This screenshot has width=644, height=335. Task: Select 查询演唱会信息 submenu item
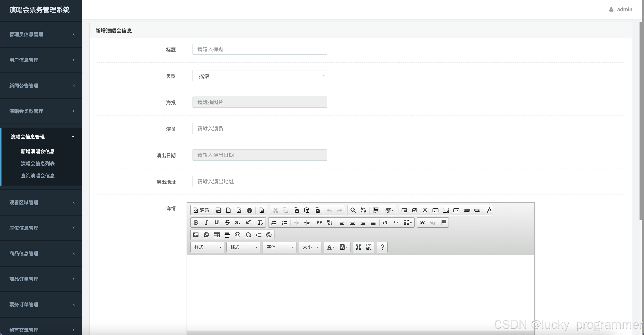(37, 176)
